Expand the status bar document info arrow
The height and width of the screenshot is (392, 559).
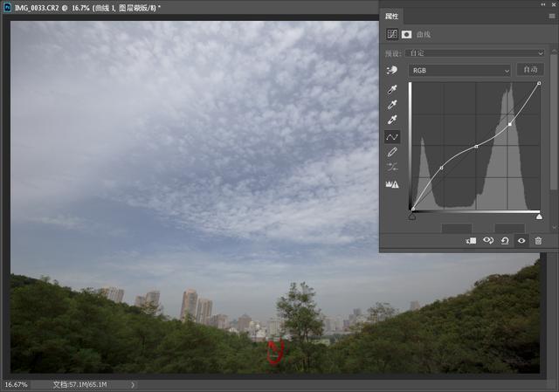pyautogui.click(x=133, y=384)
